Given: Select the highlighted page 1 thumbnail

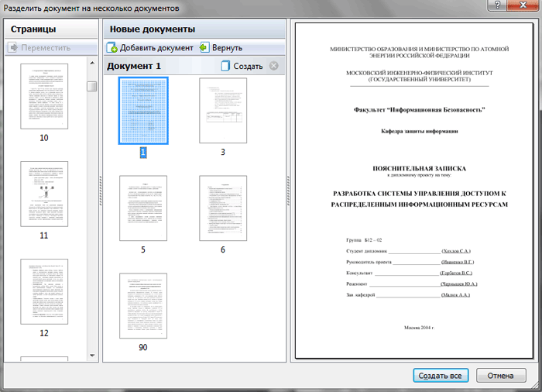Looking at the screenshot, I should [142, 111].
